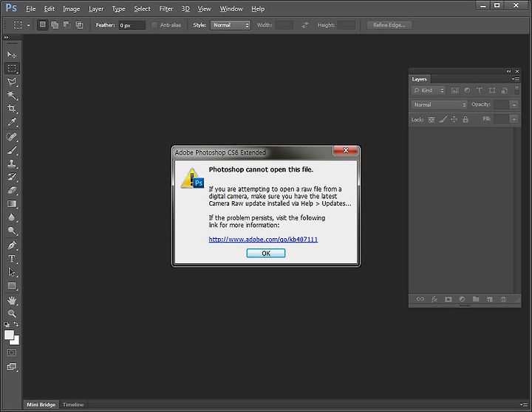Viewport: 532px width, 412px height.
Task: Select the Hand tool
Action: click(x=12, y=300)
